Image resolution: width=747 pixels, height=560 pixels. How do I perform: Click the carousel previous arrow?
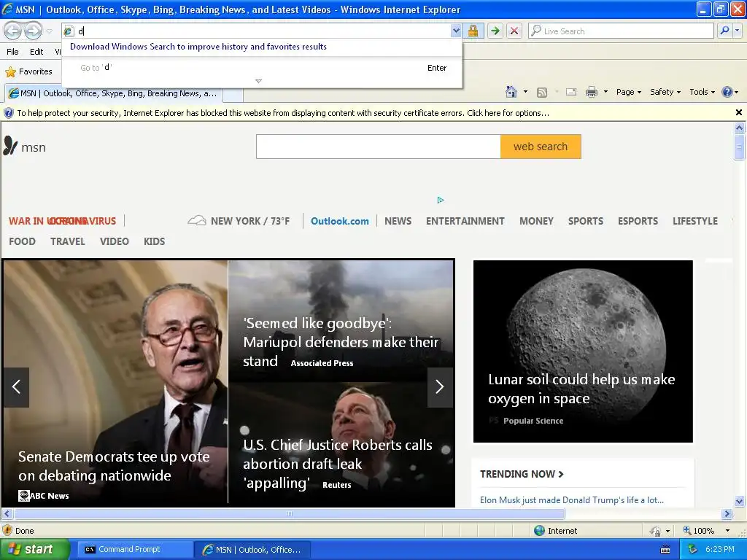point(16,387)
